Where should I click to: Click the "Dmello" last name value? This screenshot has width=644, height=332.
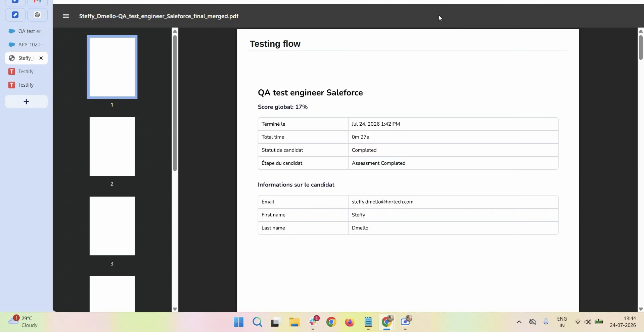(x=360, y=228)
